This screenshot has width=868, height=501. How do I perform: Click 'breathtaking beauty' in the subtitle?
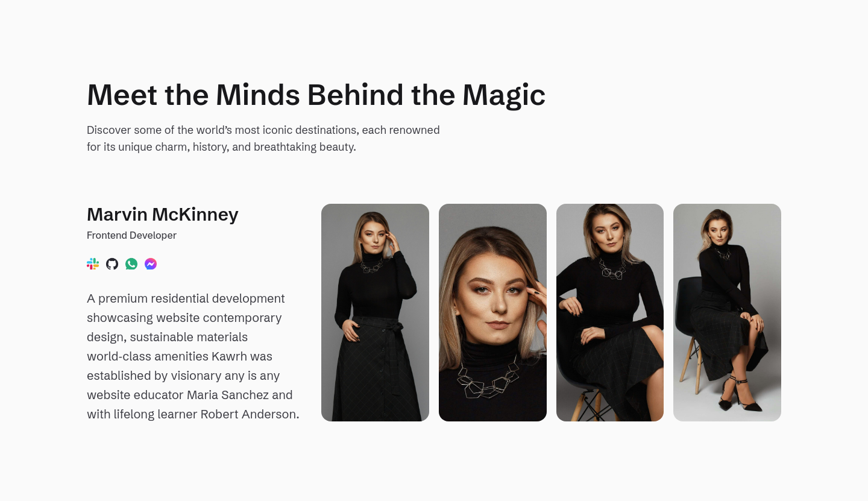click(305, 147)
